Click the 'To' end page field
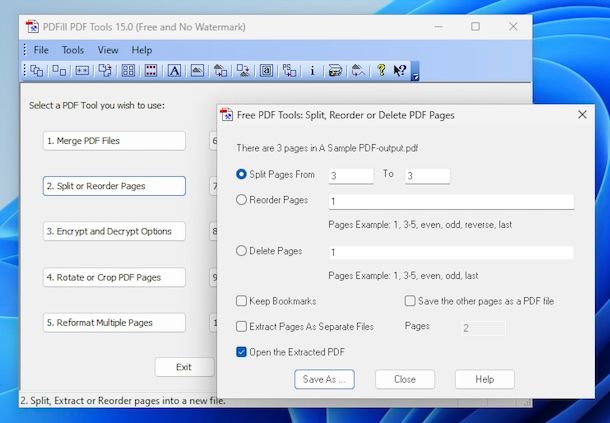The height and width of the screenshot is (423, 610). [428, 176]
